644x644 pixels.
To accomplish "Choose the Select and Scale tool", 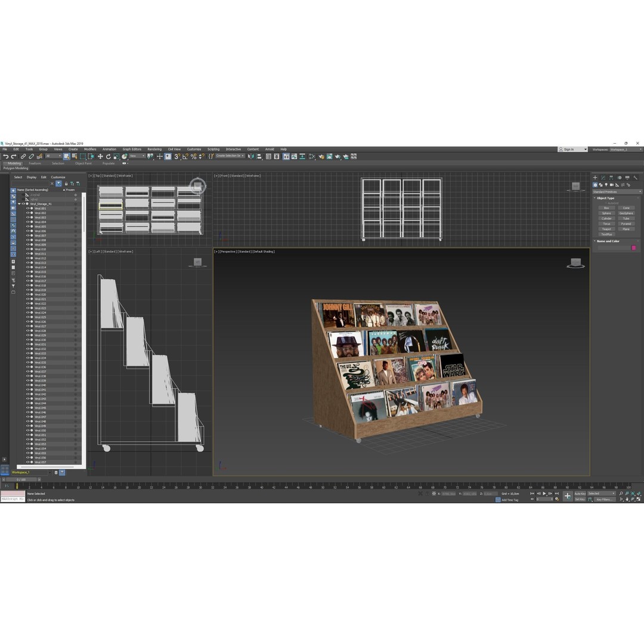I will click(x=116, y=156).
